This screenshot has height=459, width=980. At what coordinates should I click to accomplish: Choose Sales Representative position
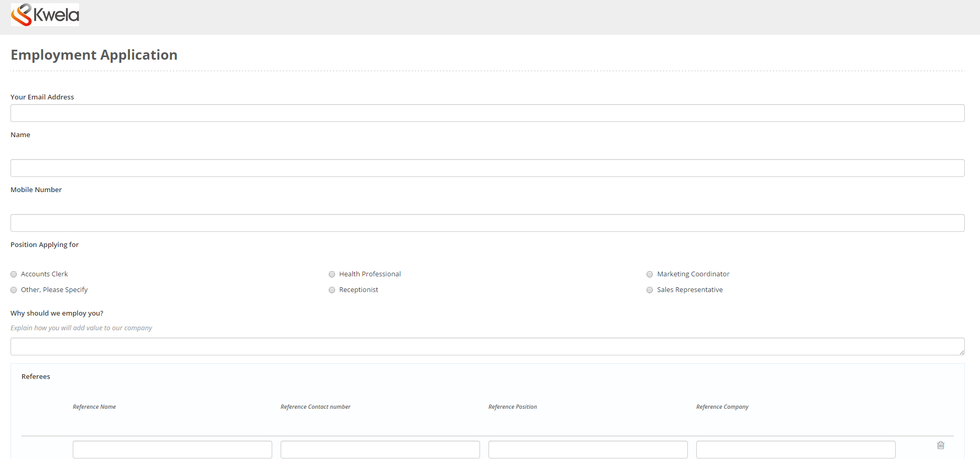coord(650,290)
